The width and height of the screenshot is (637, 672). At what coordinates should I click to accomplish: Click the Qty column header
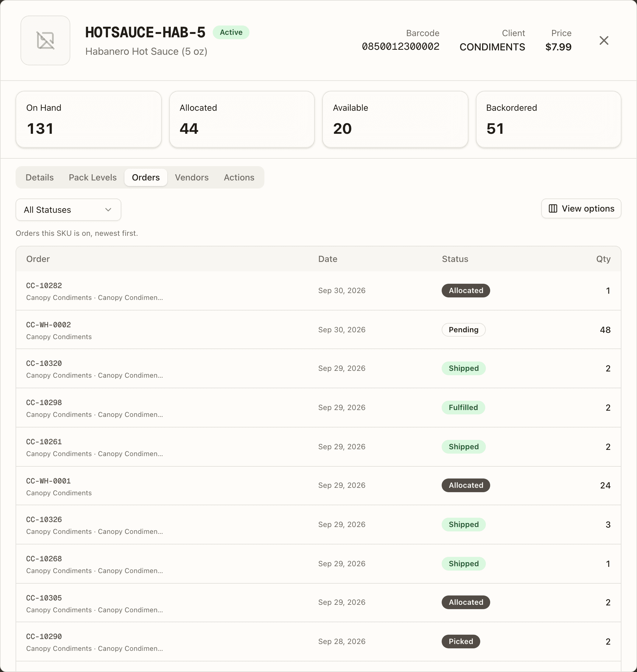coord(603,259)
